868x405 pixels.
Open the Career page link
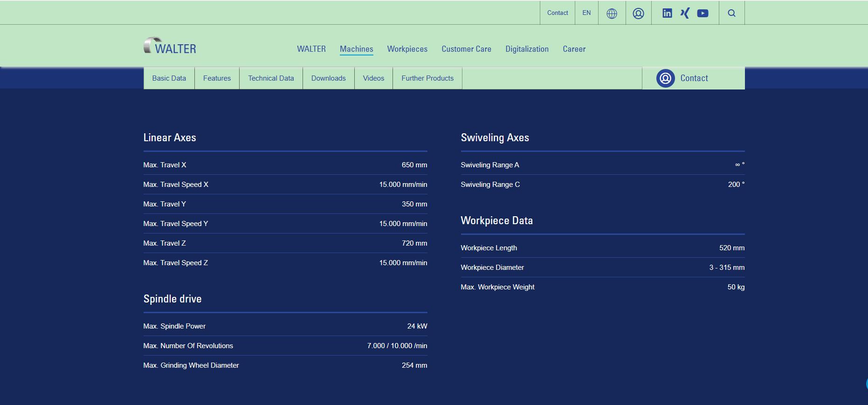(x=574, y=49)
